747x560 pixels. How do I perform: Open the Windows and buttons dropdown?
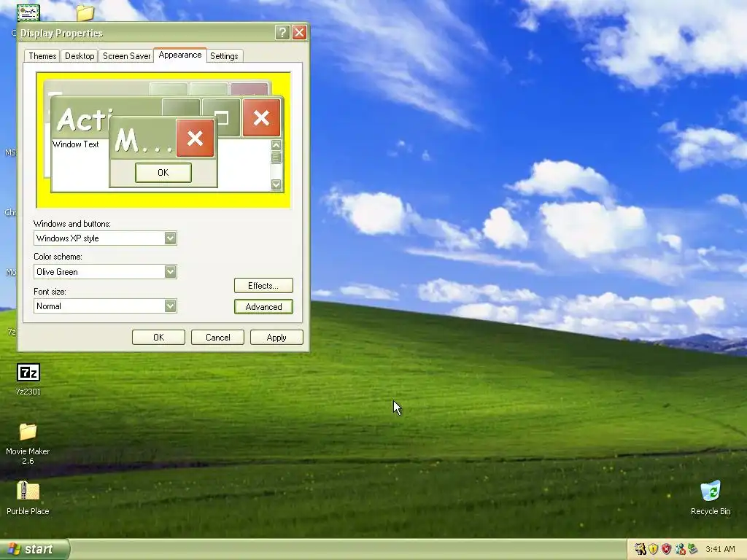click(x=170, y=238)
